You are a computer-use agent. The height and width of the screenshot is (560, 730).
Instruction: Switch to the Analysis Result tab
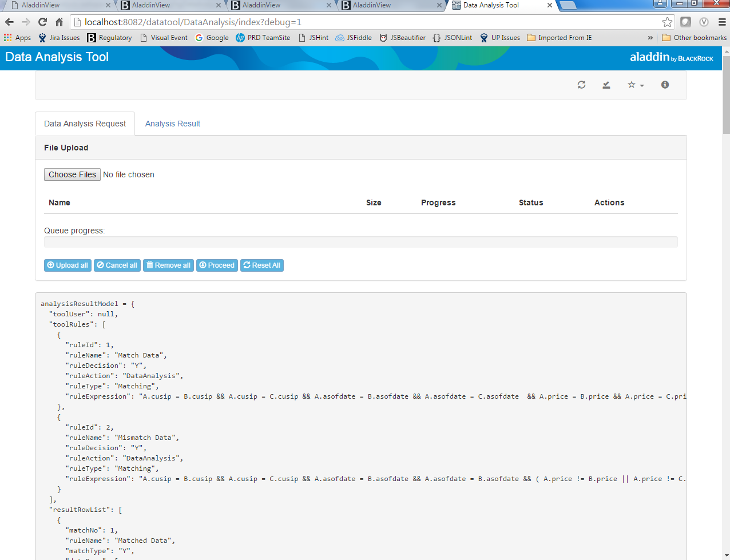pos(173,124)
